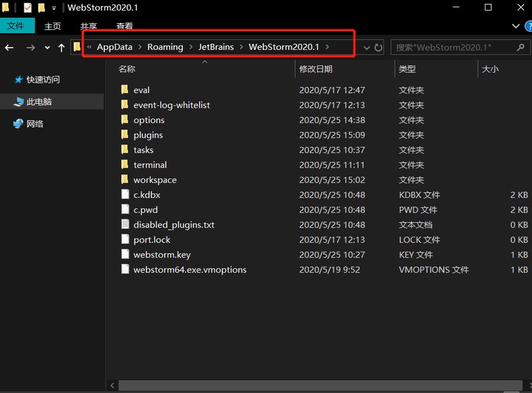Expand chevron after JetBrains breadcrumb
Viewport: 532px width, 393px height.
tap(241, 47)
